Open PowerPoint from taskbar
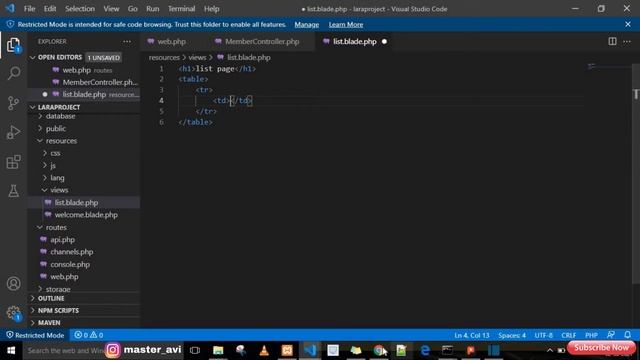 click(471, 351)
